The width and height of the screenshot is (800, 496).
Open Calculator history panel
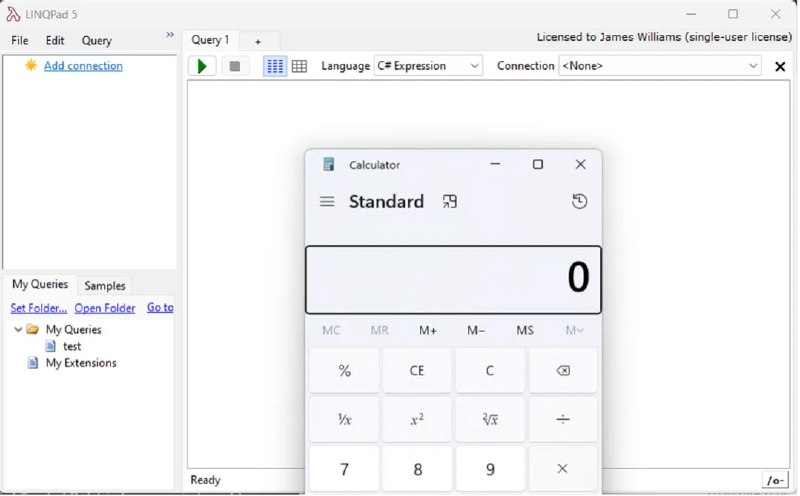(579, 201)
